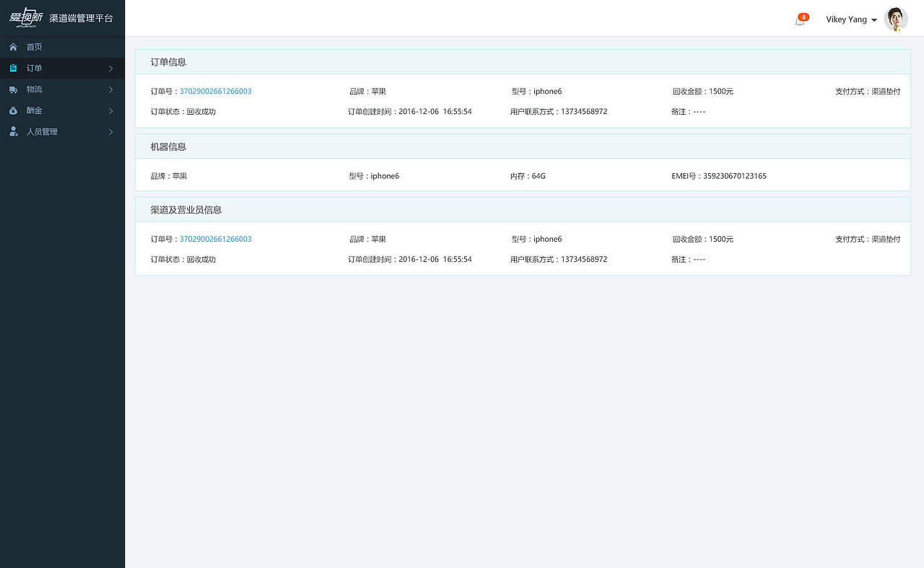The image size is (924, 568).
Task: Select the 订单 sidebar menu item
Action: tap(62, 69)
